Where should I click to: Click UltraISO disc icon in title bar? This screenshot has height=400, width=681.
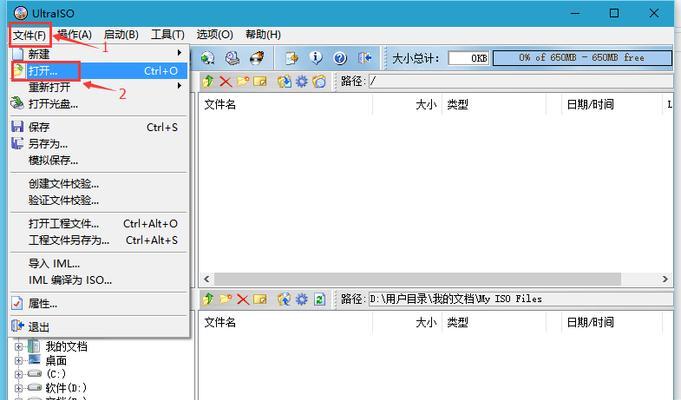click(x=20, y=13)
